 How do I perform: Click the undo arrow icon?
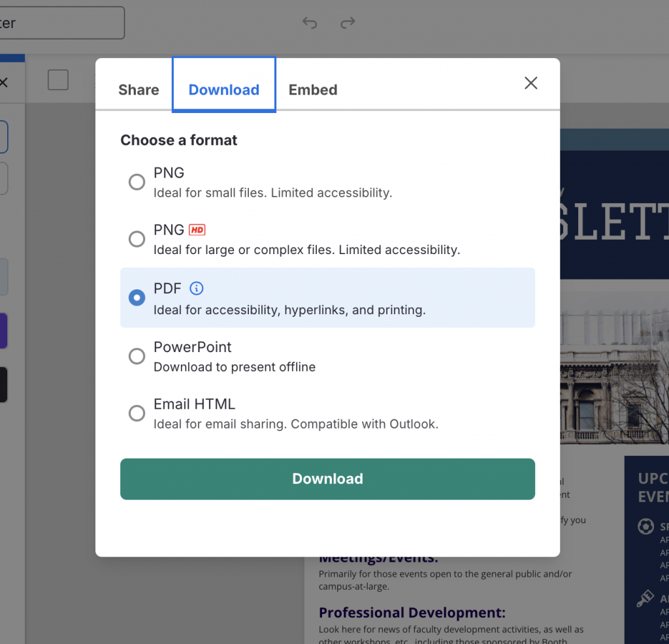click(310, 23)
